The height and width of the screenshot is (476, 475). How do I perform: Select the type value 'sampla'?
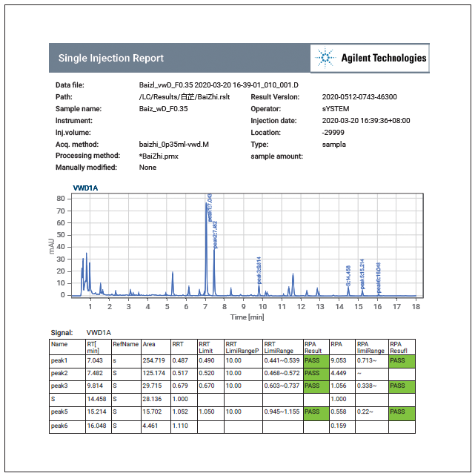tap(333, 145)
